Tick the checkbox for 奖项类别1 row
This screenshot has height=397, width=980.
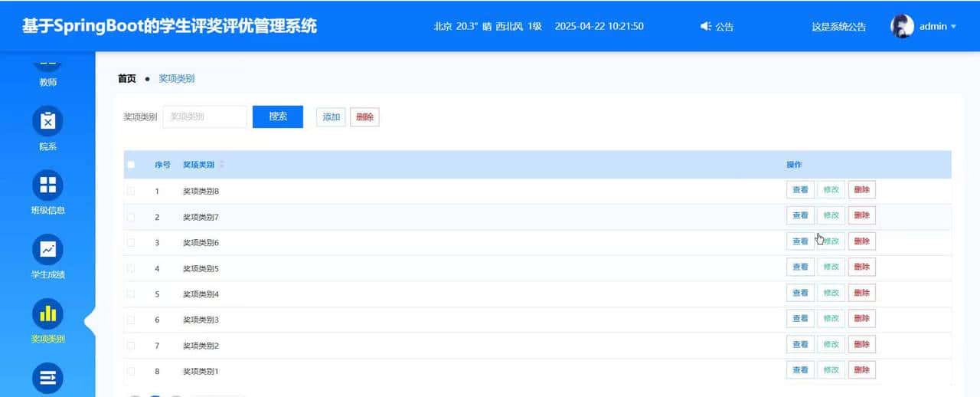coord(131,371)
